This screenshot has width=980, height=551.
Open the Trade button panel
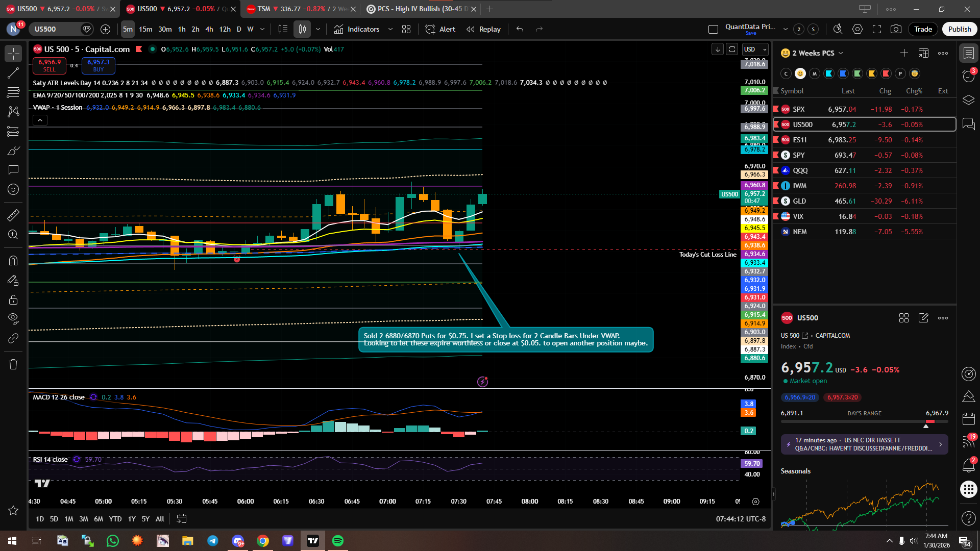click(x=923, y=29)
